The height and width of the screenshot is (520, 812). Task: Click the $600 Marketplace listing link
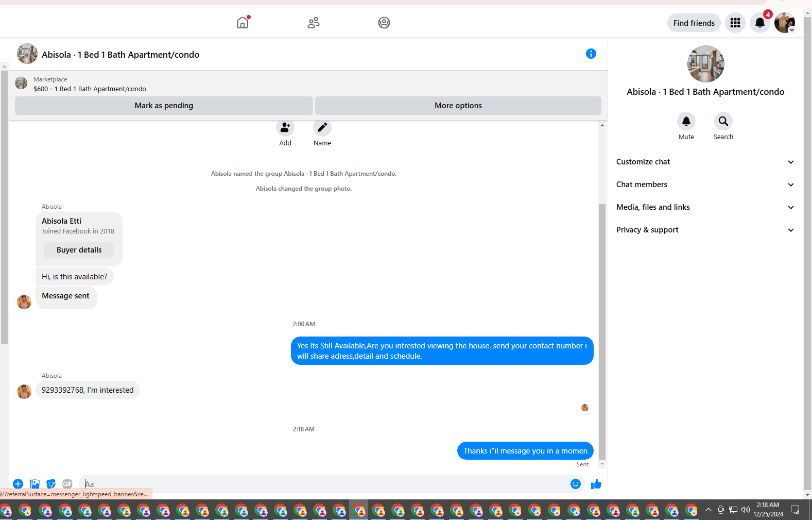click(x=90, y=89)
